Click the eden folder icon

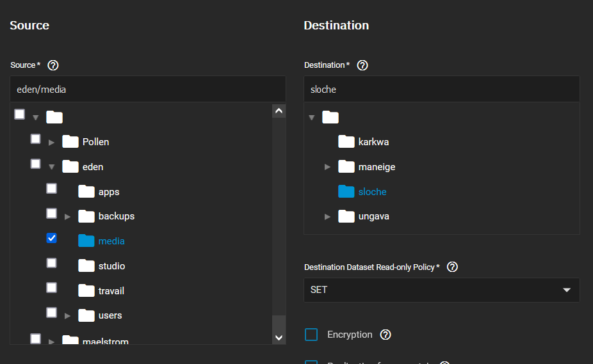click(70, 166)
